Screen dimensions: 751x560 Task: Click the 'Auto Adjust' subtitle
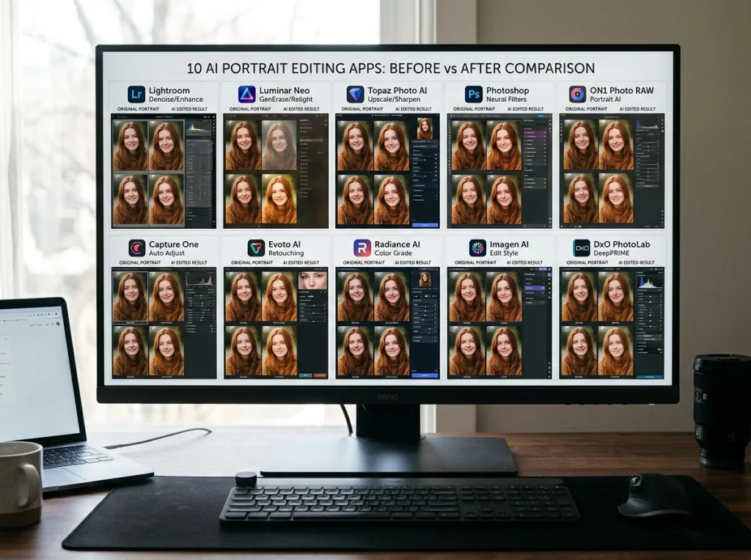tap(166, 253)
